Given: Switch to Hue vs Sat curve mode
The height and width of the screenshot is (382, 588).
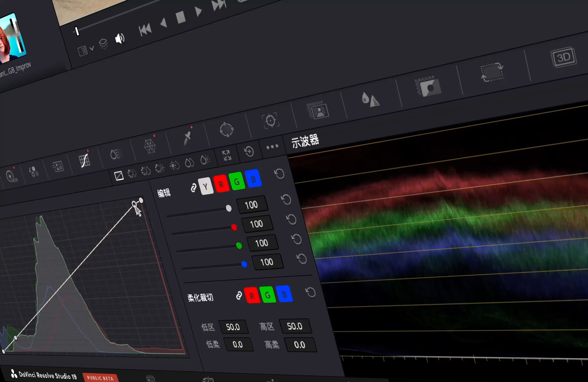Looking at the screenshot, I should pyautogui.click(x=146, y=171).
